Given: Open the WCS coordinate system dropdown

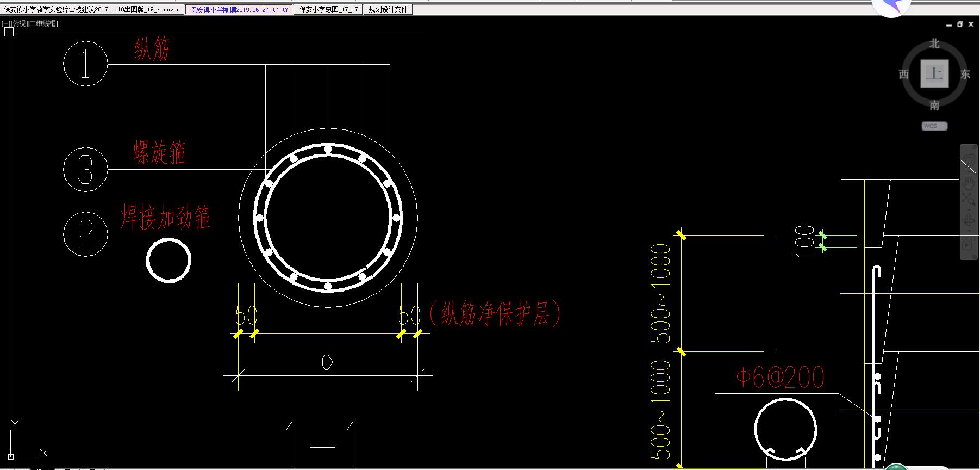Looking at the screenshot, I should click(x=934, y=126).
